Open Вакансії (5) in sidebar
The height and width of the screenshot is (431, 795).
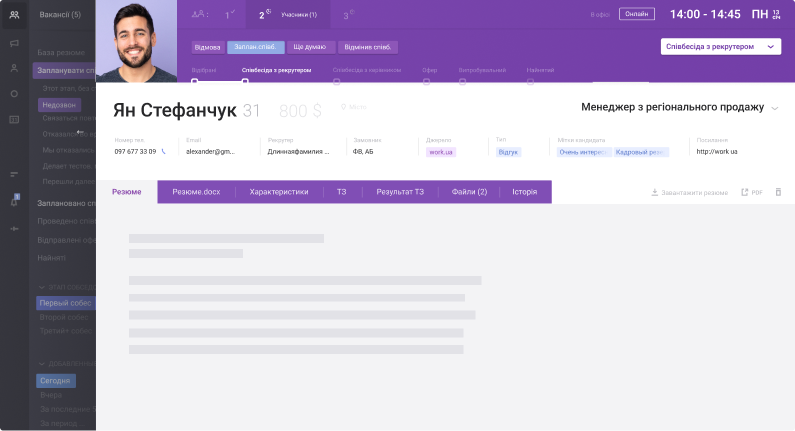(x=60, y=15)
